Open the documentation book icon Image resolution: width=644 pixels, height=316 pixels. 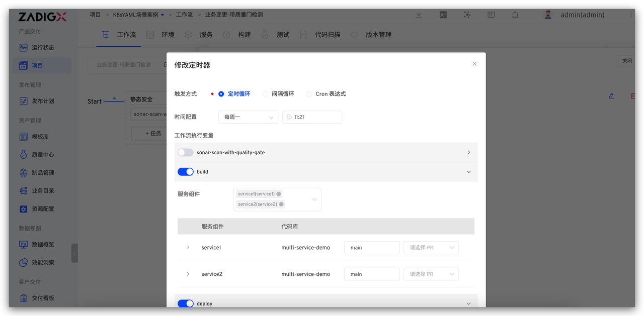pyautogui.click(x=491, y=15)
